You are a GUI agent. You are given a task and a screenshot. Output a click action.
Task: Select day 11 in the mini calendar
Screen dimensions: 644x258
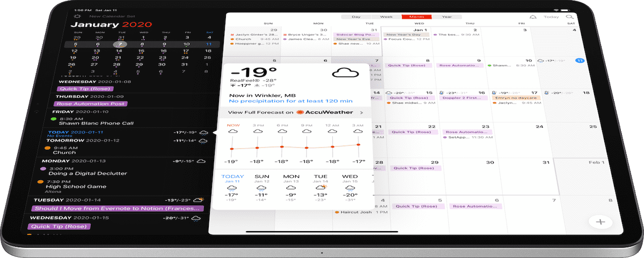(209, 45)
